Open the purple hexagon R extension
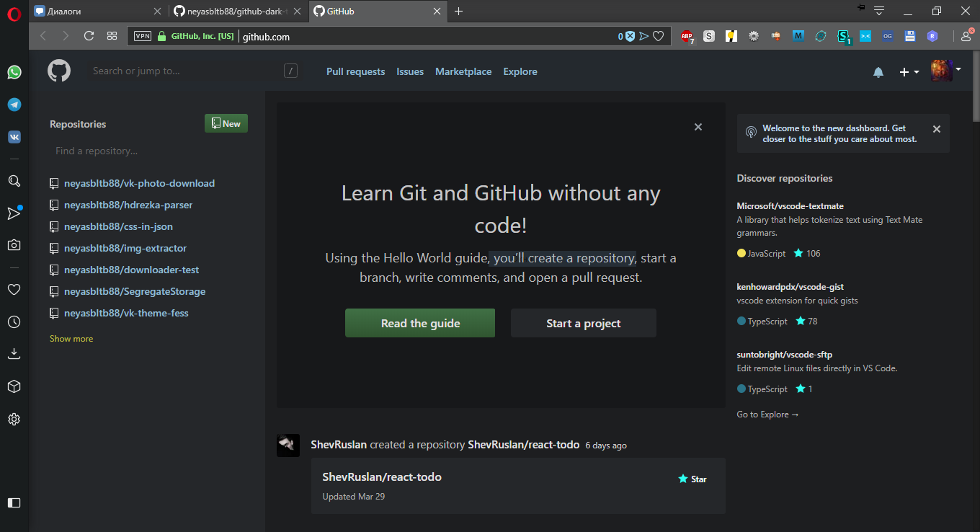 pyautogui.click(x=932, y=35)
